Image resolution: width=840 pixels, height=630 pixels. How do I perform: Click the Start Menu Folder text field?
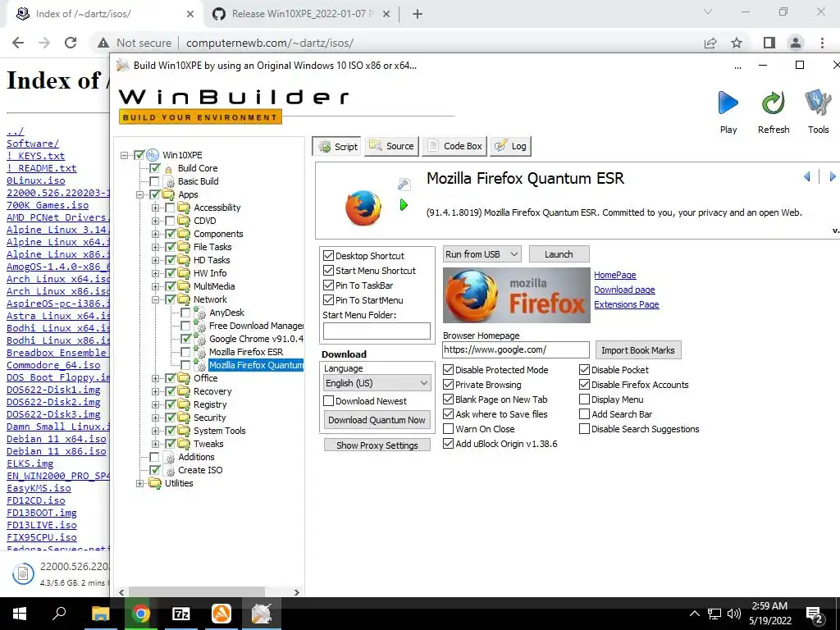click(377, 331)
